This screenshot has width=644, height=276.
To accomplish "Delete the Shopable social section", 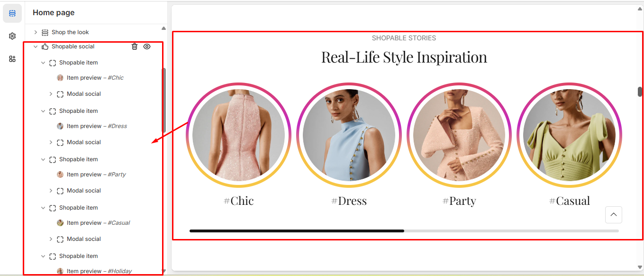I will 135,46.
